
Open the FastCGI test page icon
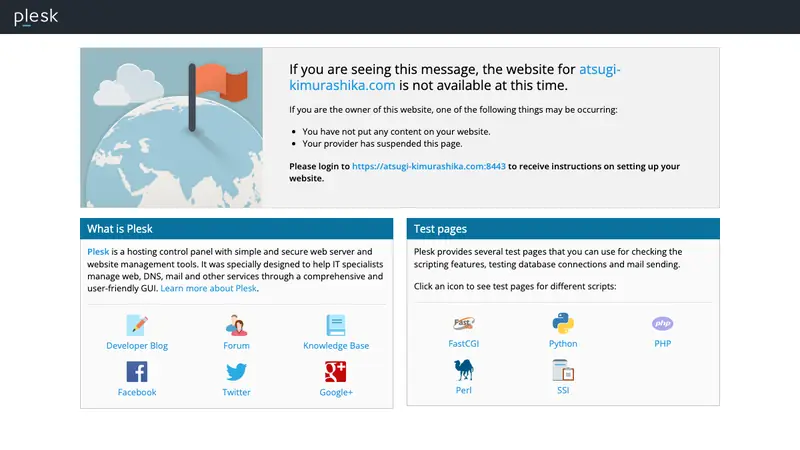point(464,323)
